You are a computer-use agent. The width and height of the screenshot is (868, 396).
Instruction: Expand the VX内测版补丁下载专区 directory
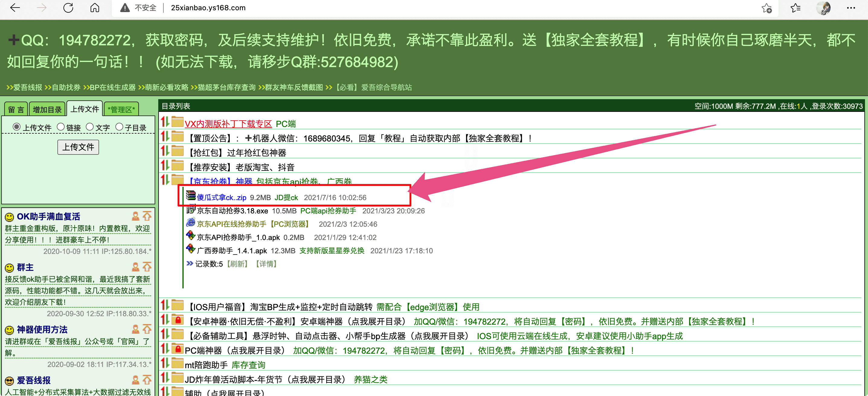click(x=228, y=124)
